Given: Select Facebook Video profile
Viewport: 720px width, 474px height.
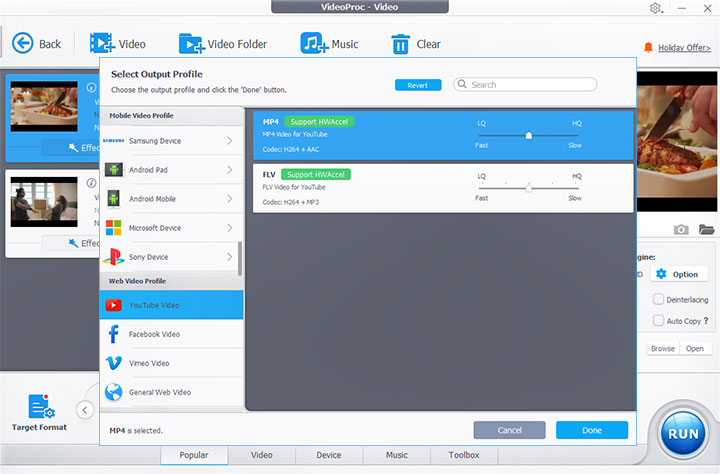Looking at the screenshot, I should 171,334.
